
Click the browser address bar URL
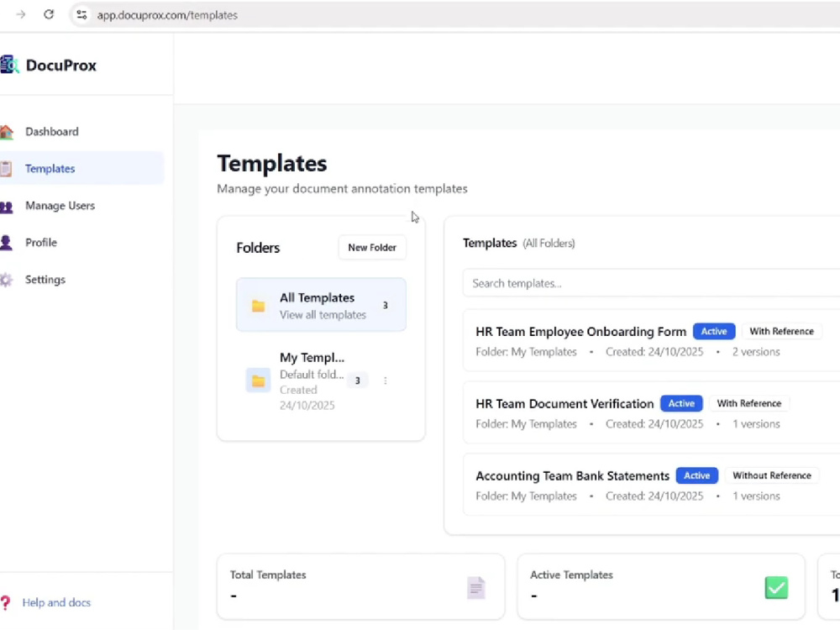(167, 15)
